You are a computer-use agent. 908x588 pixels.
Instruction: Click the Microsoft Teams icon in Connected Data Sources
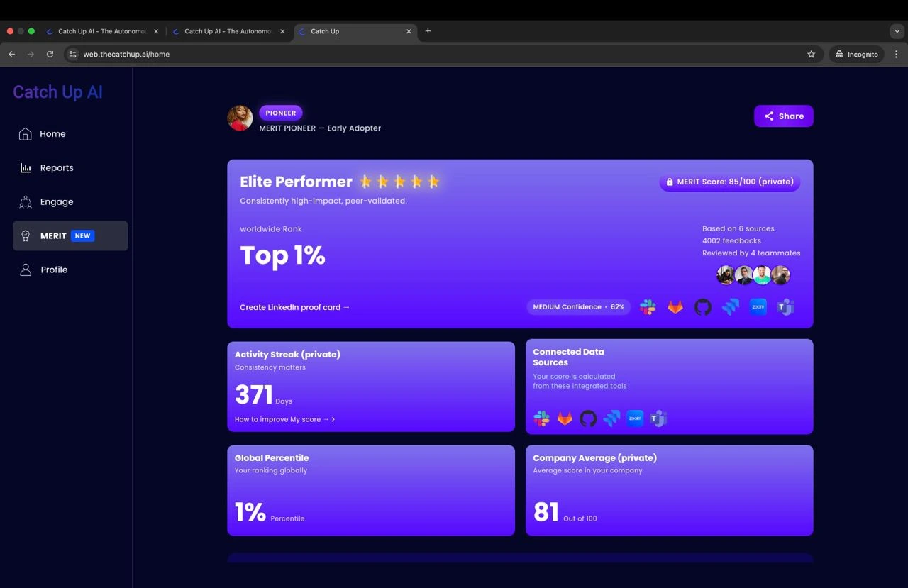click(x=658, y=418)
